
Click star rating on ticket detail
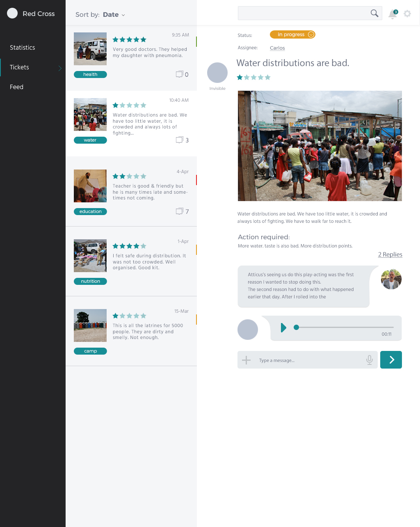tap(254, 77)
